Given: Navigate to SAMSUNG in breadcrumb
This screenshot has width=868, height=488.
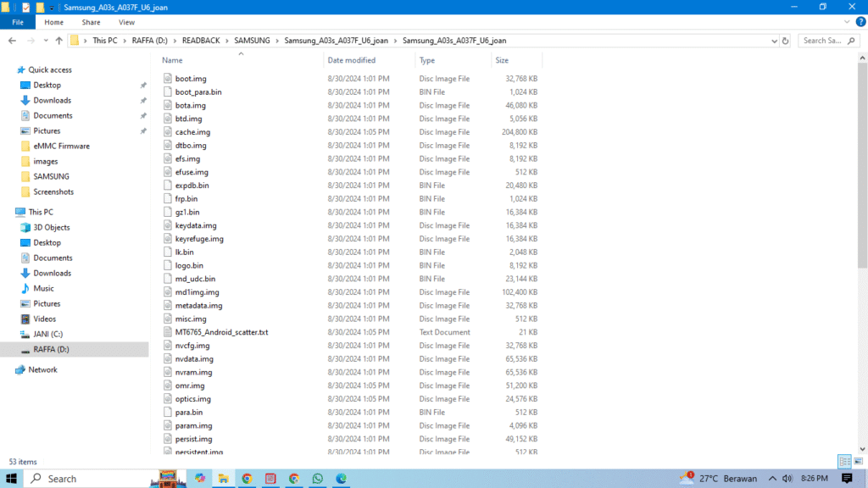Looking at the screenshot, I should [x=252, y=41].
